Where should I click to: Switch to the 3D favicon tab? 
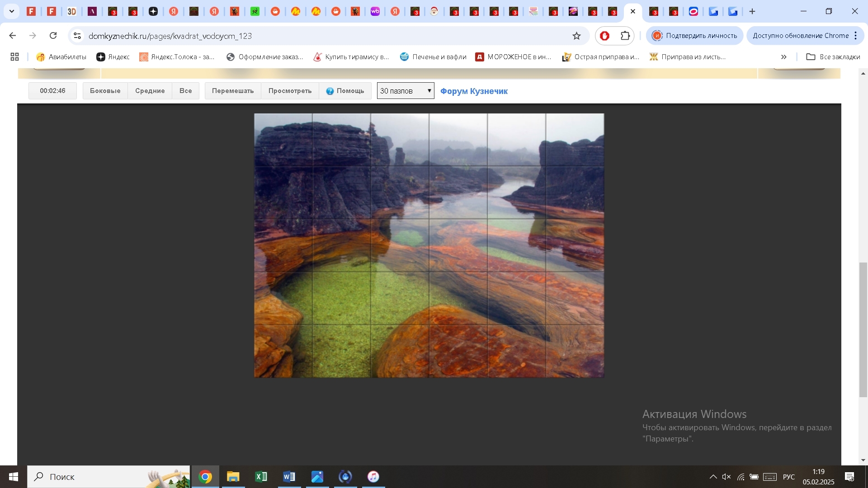(72, 11)
